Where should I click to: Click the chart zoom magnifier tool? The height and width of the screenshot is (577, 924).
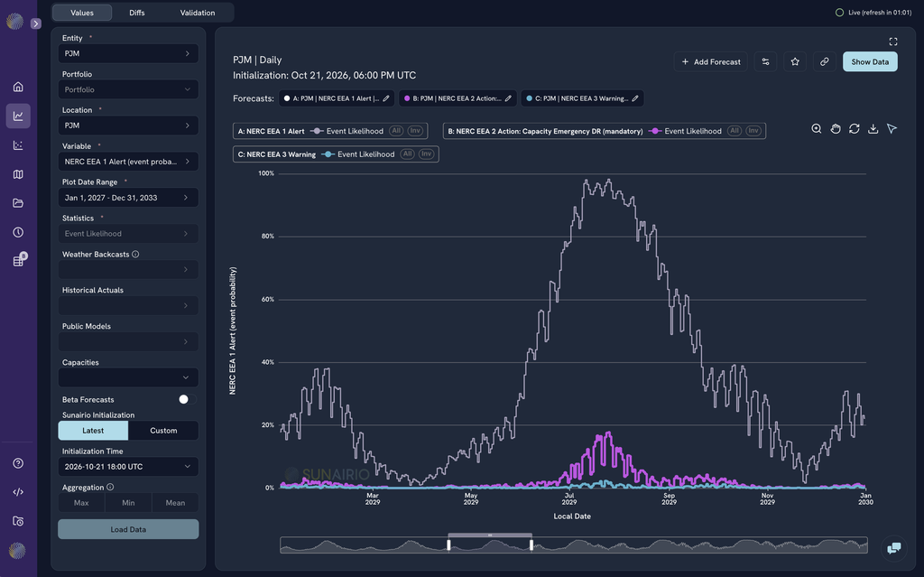pyautogui.click(x=816, y=128)
